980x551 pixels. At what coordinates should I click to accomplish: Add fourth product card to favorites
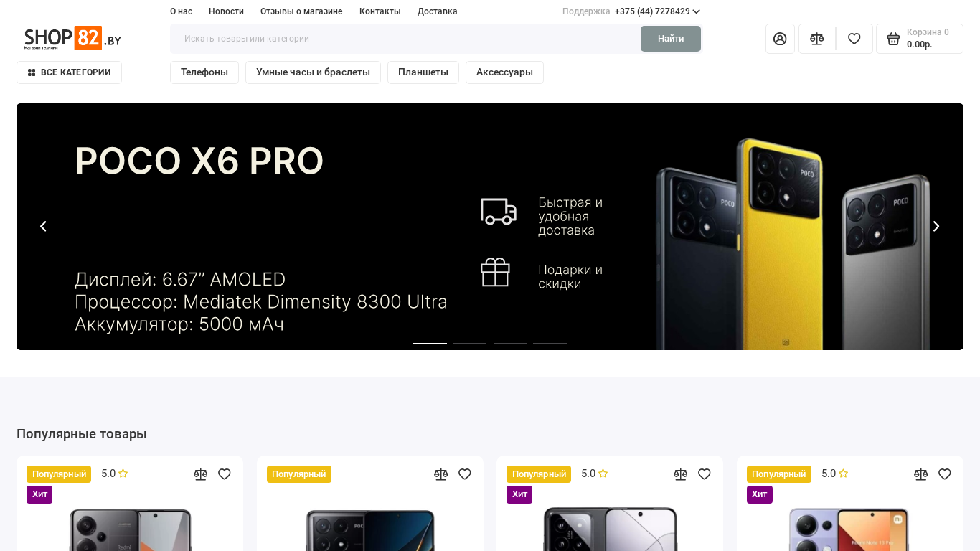tap(945, 474)
